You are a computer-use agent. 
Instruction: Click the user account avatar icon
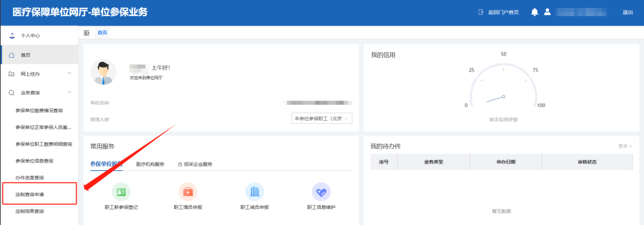pyautogui.click(x=547, y=12)
